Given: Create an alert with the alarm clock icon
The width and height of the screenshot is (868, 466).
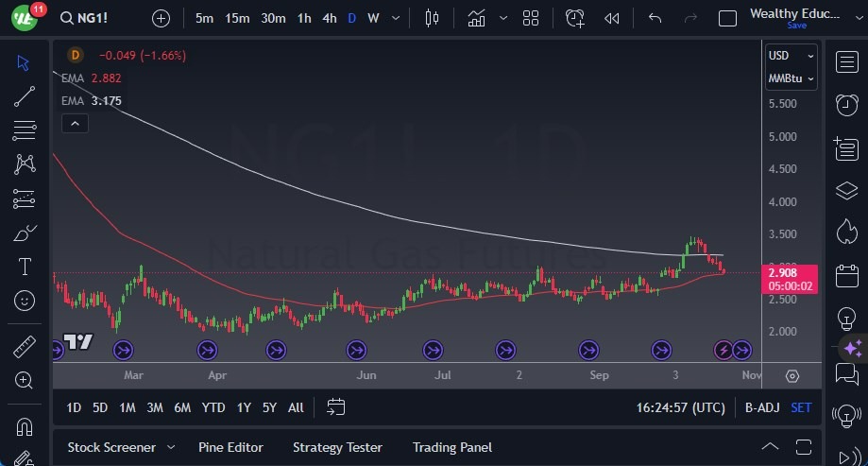Looking at the screenshot, I should (x=574, y=18).
